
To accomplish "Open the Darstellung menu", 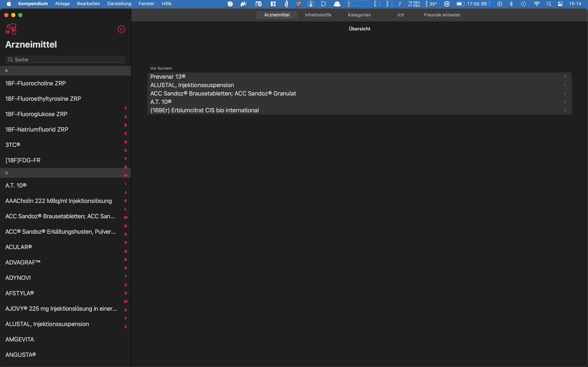I will 119,4.
